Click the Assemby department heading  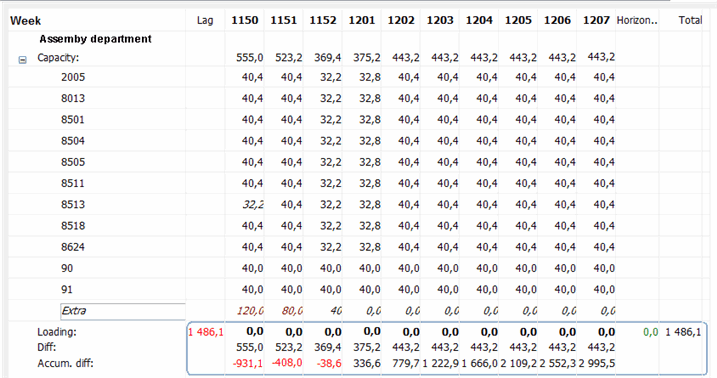tap(96, 39)
